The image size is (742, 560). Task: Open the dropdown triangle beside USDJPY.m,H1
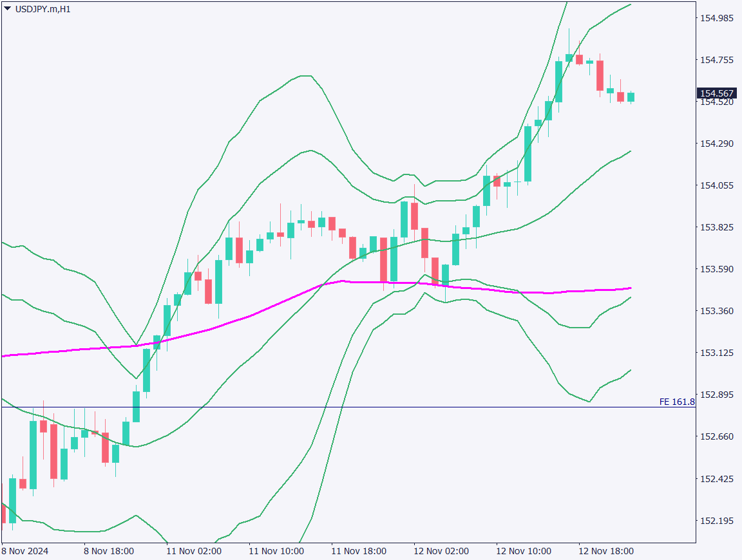[x=8, y=9]
